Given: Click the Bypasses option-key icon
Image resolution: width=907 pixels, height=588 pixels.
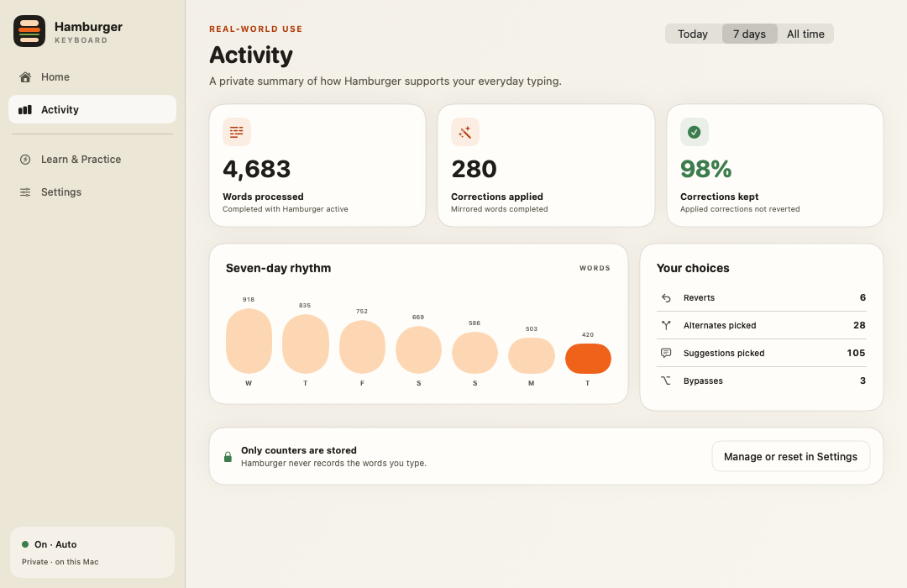Looking at the screenshot, I should tap(666, 381).
